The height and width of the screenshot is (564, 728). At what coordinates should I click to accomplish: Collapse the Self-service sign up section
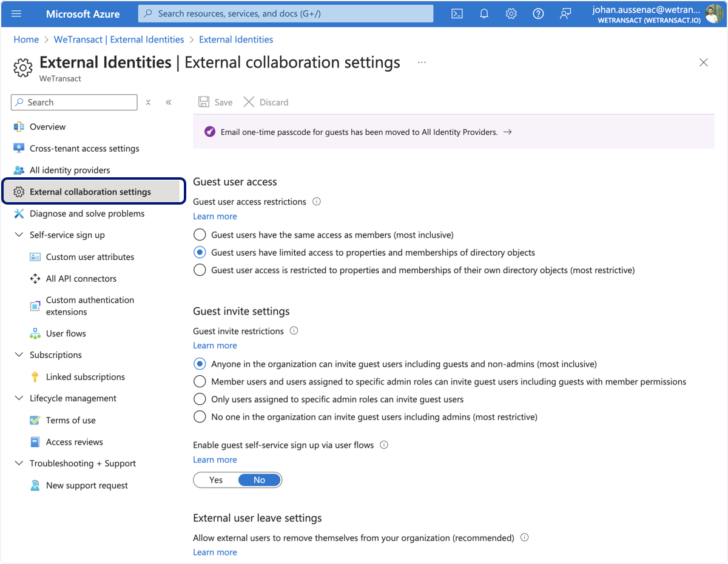point(19,235)
